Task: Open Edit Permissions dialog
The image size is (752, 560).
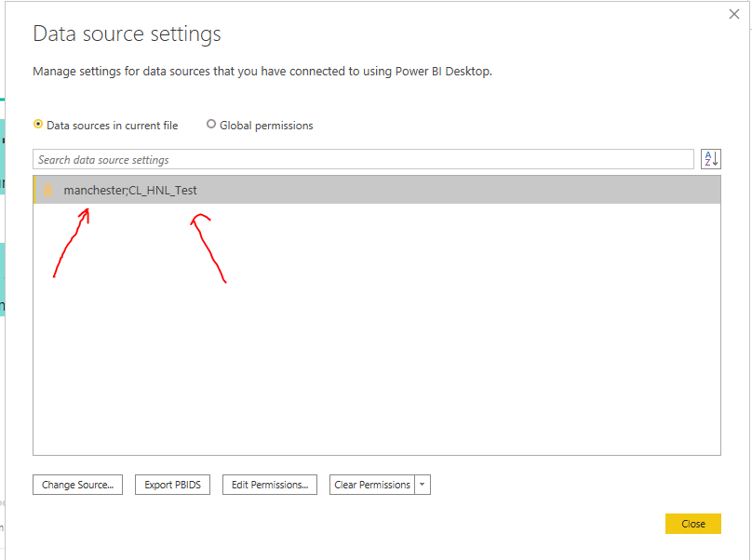Action: [x=270, y=485]
